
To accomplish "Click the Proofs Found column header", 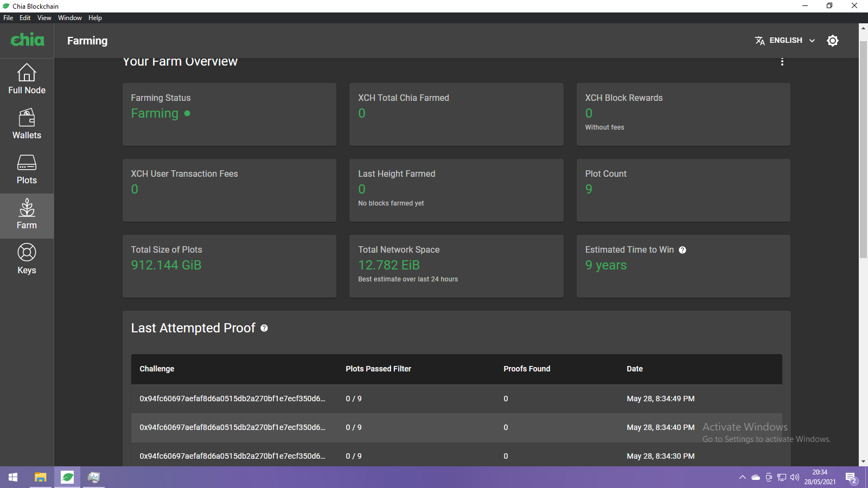I will coord(527,369).
